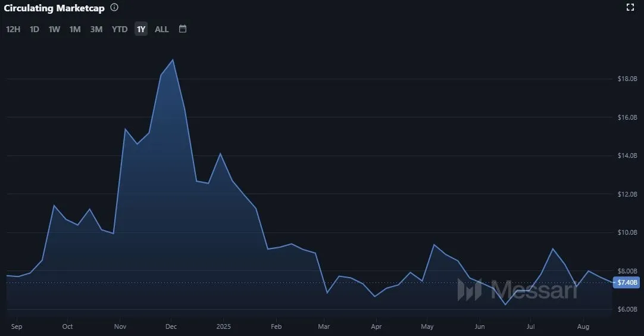Click the info icon beside Circulating Marketcap
Screen dimensions: 644x336
pos(114,7)
